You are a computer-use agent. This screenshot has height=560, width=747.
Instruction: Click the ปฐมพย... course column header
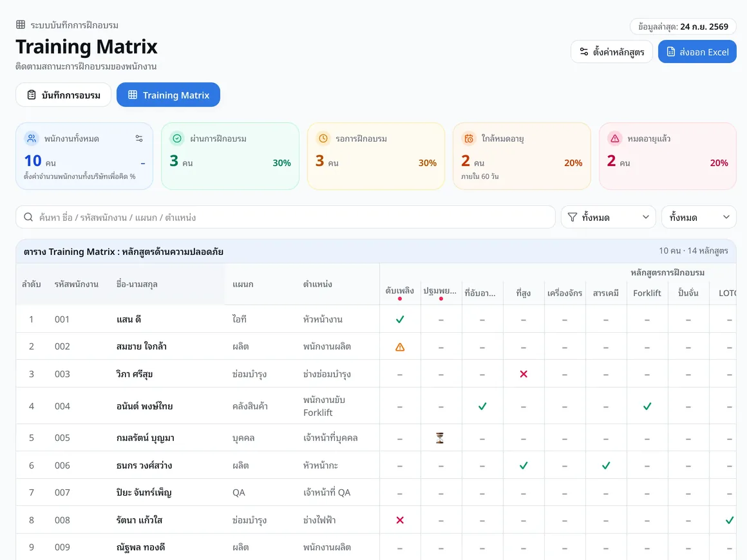pos(440,291)
